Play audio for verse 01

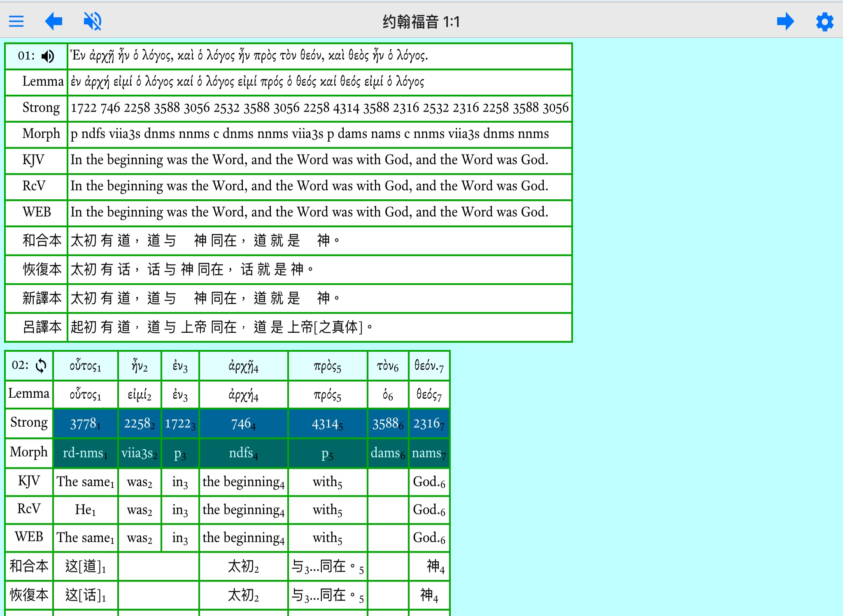click(48, 56)
